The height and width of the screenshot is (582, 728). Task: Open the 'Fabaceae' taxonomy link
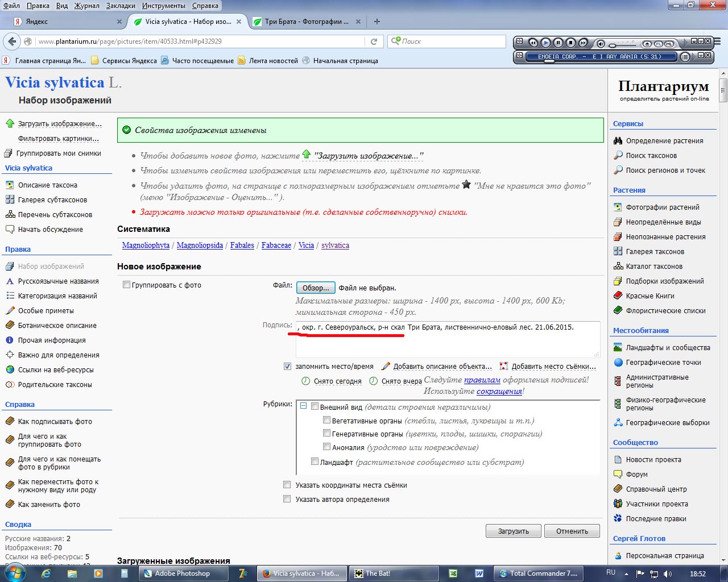coord(276,246)
